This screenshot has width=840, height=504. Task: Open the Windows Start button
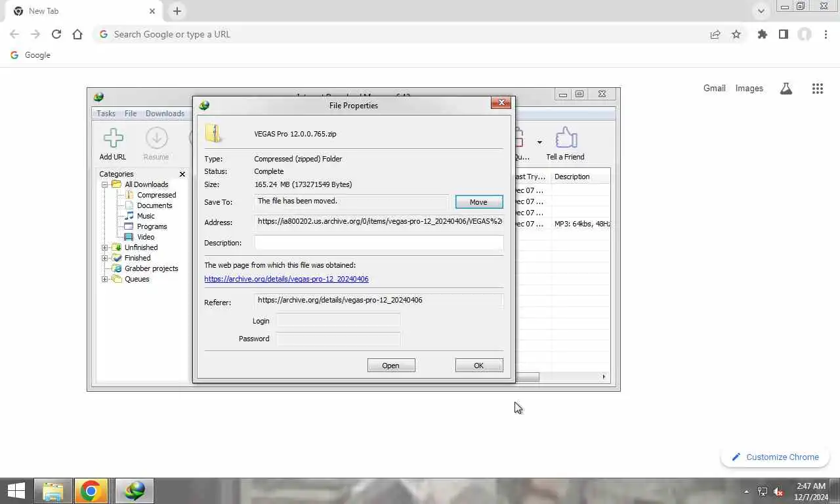click(16, 491)
